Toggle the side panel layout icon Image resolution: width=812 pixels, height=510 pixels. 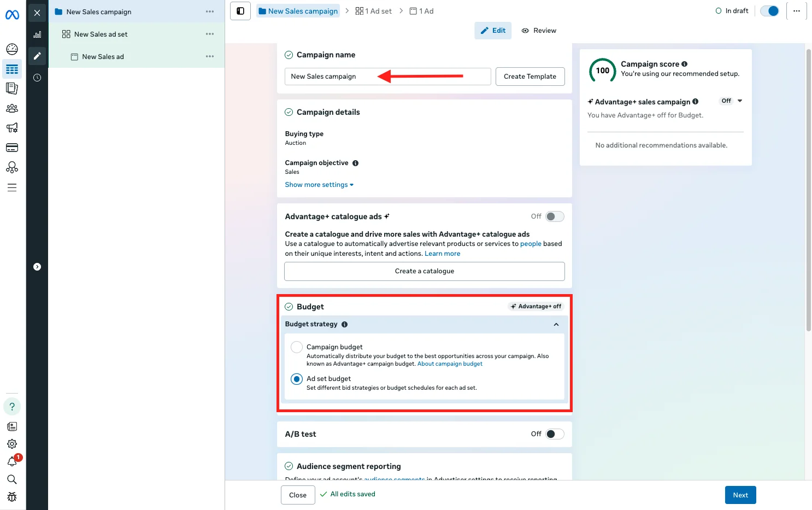pyautogui.click(x=240, y=11)
